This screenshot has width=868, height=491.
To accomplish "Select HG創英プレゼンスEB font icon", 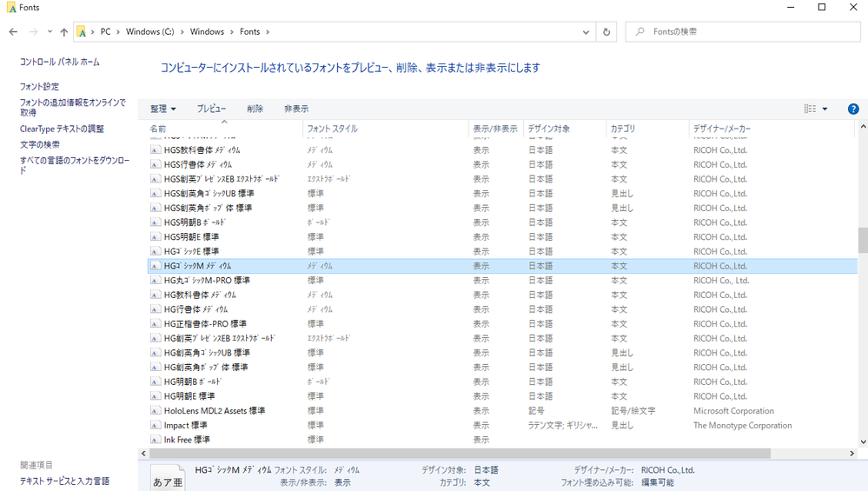I will coord(156,338).
